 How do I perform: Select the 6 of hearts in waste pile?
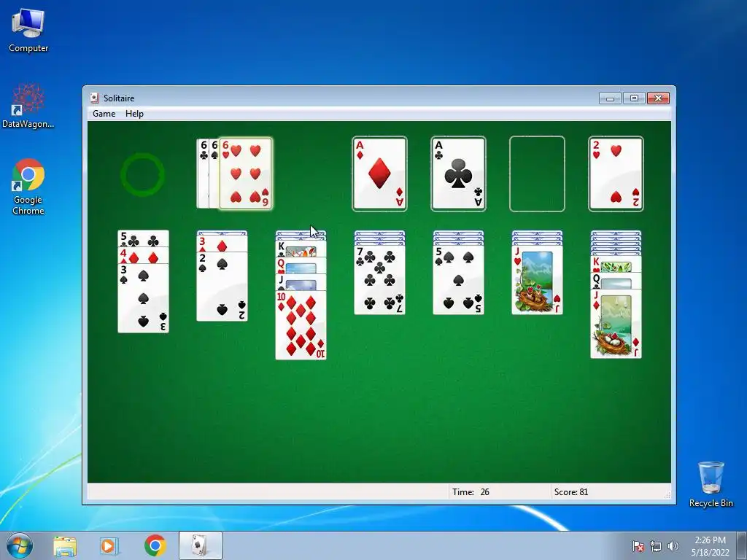tap(245, 174)
